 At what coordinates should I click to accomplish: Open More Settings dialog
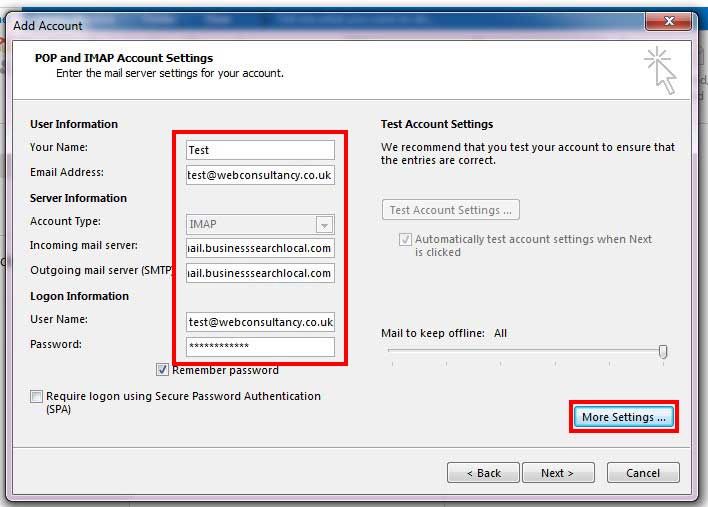click(x=625, y=417)
